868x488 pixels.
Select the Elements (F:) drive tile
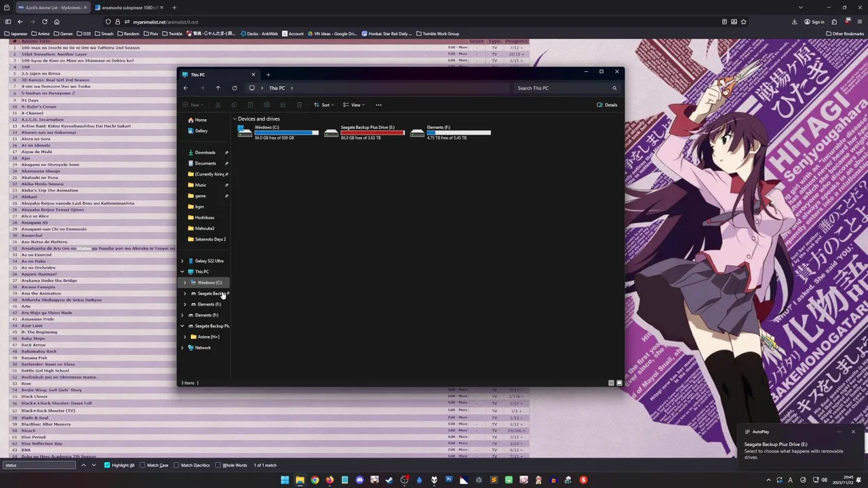(x=450, y=132)
